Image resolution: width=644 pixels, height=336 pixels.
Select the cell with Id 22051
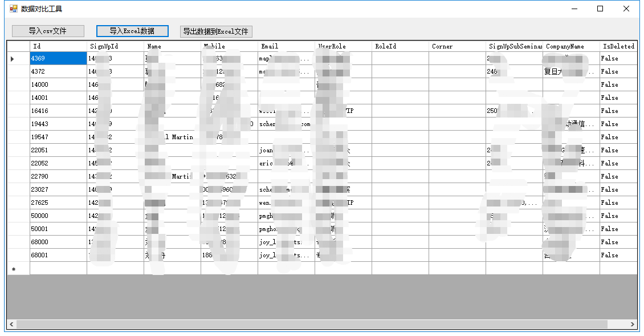58,151
